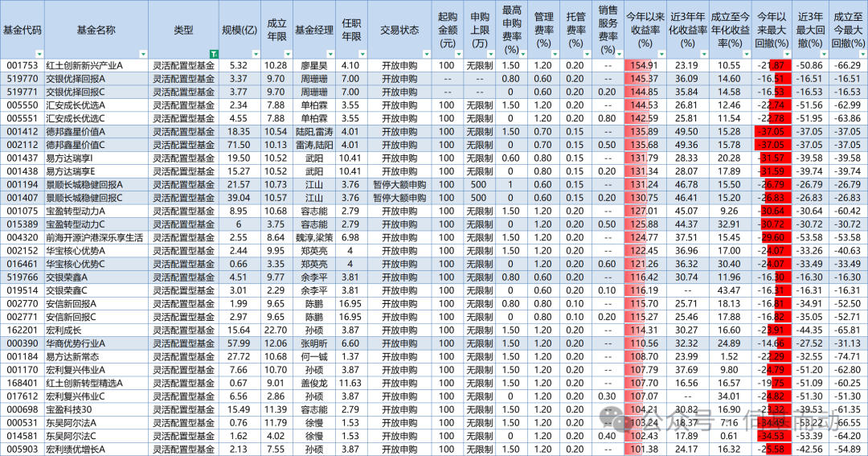
Task: Open the 近3年年化收益率(%) filter dropdown
Action: pos(703,55)
